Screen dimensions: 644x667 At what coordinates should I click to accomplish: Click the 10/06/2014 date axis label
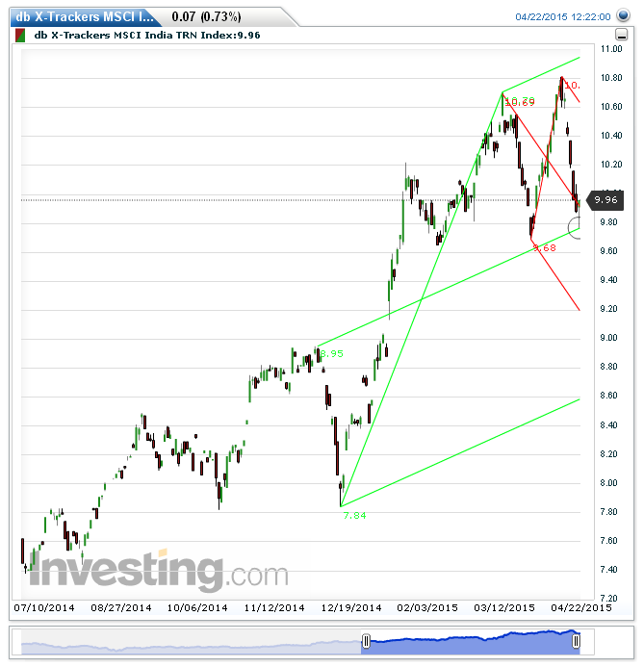coord(197,608)
